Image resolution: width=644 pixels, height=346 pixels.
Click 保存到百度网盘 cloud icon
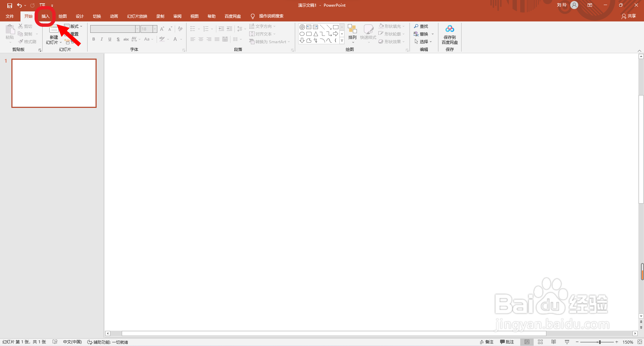tap(450, 29)
